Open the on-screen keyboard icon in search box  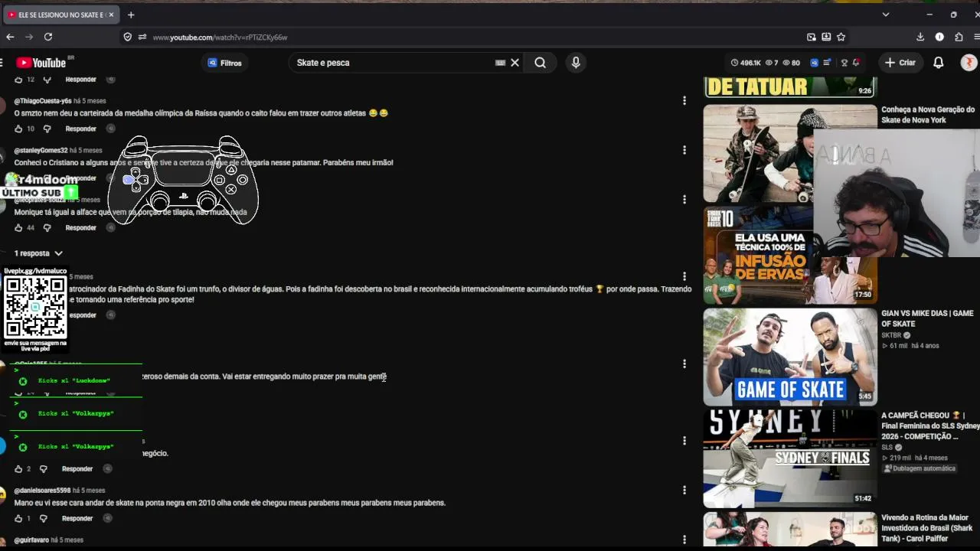(501, 63)
